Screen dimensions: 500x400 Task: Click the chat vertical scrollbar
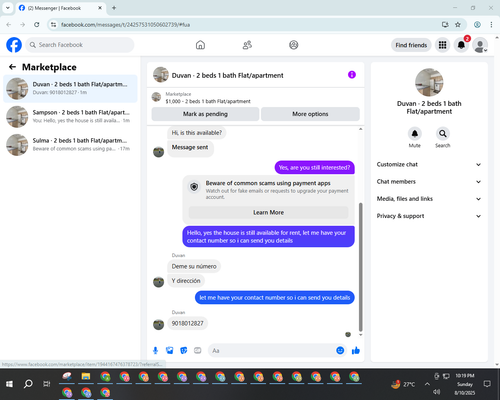(x=360, y=267)
